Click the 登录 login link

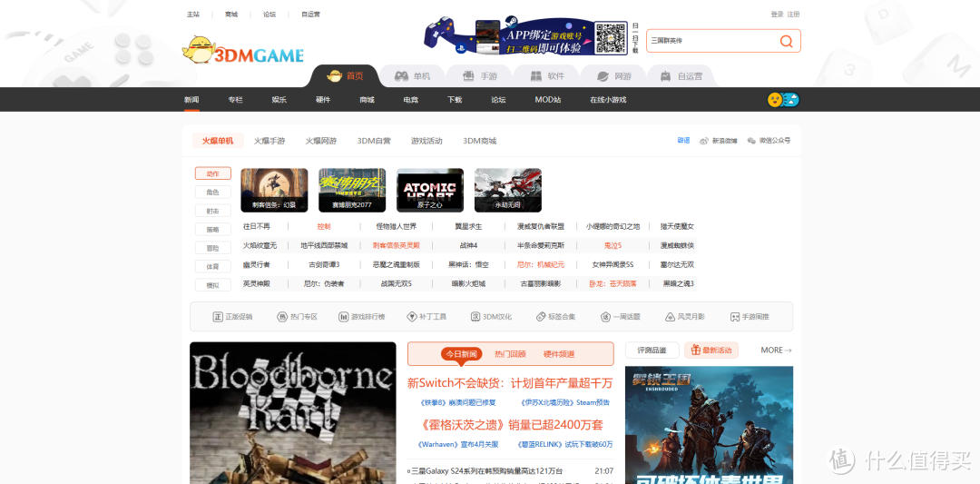(777, 15)
